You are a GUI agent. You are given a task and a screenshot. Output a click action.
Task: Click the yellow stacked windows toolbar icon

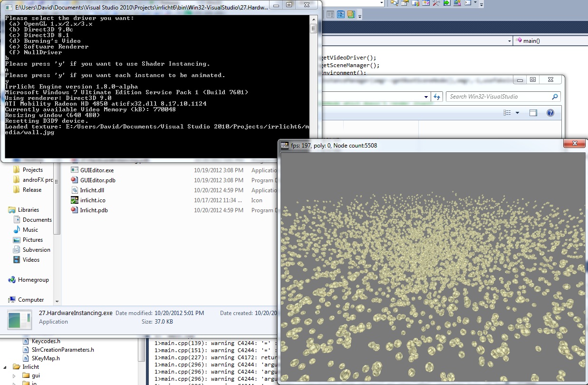[351, 14]
